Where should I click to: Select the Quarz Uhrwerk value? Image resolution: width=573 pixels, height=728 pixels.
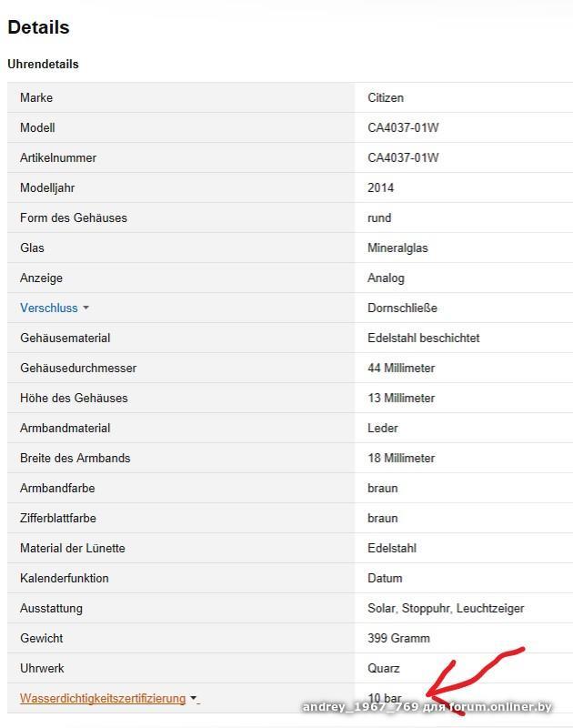384,669
